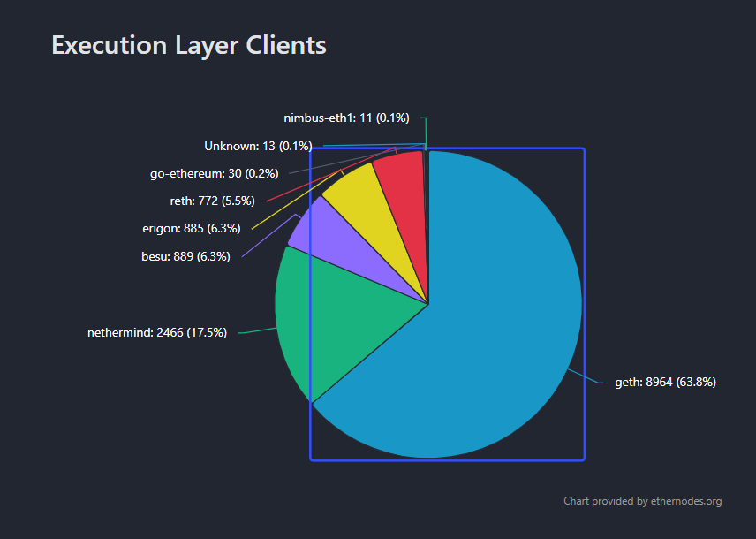Click the 'geth: 8964 (63.8%)' label
756x539 pixels.
click(665, 383)
